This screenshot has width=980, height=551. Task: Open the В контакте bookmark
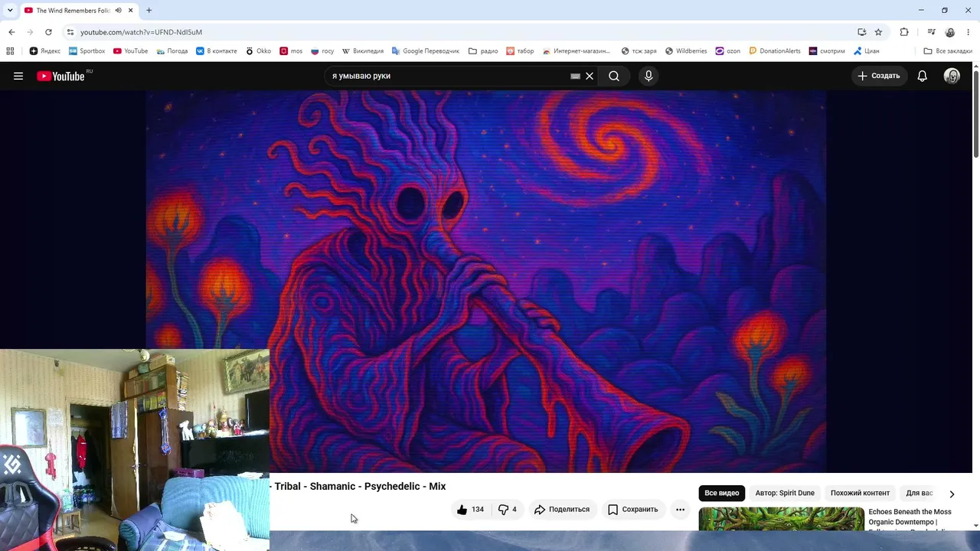pyautogui.click(x=216, y=51)
